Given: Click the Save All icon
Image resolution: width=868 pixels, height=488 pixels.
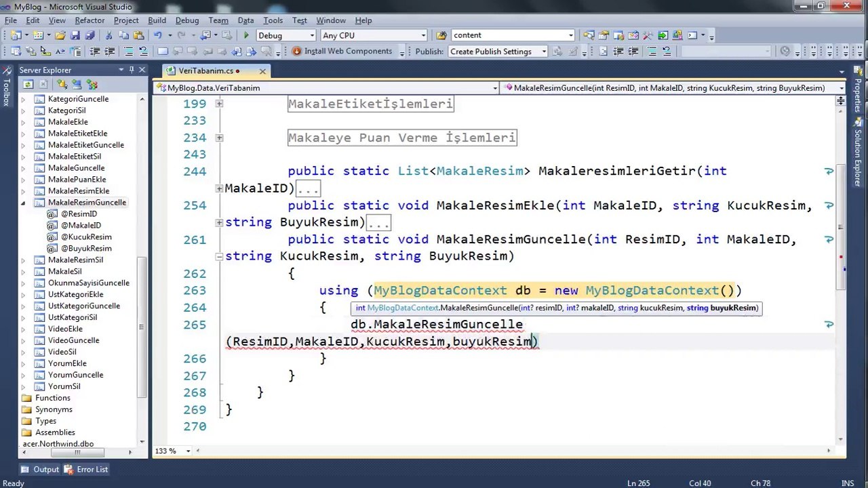Looking at the screenshot, I should [90, 35].
